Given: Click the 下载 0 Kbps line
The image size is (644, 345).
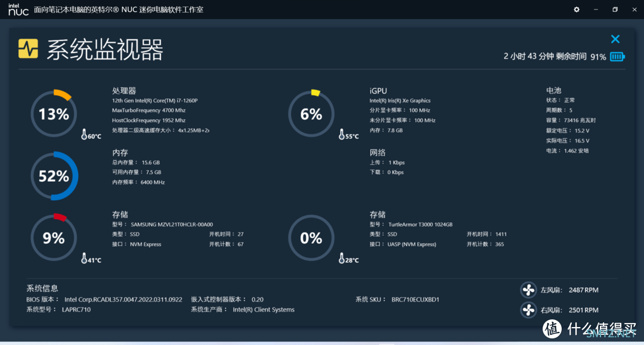Looking at the screenshot, I should (386, 172).
